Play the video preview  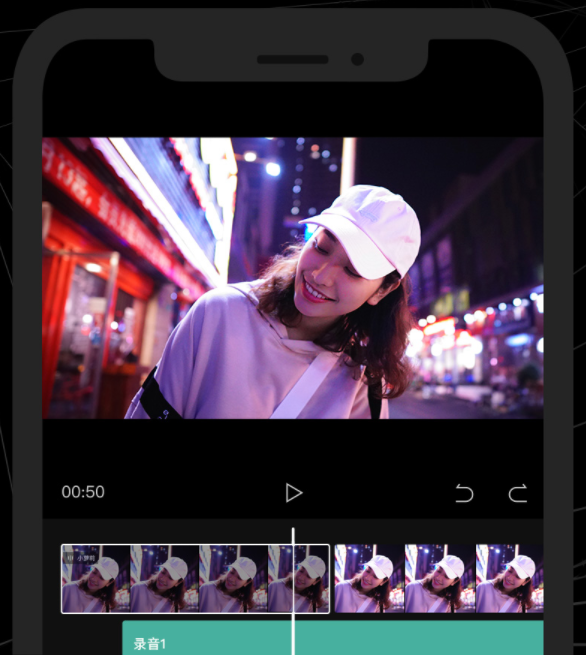point(294,493)
